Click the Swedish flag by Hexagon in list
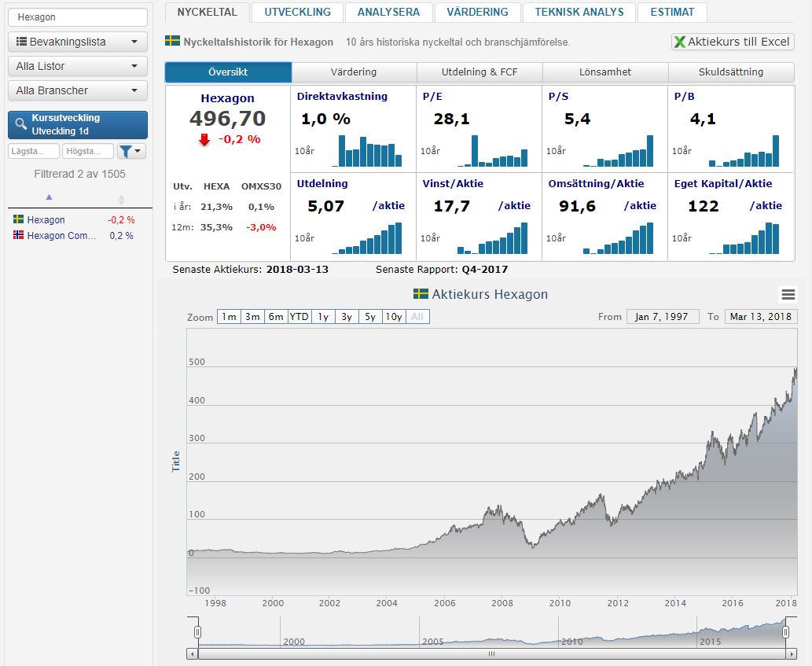 [x=19, y=219]
